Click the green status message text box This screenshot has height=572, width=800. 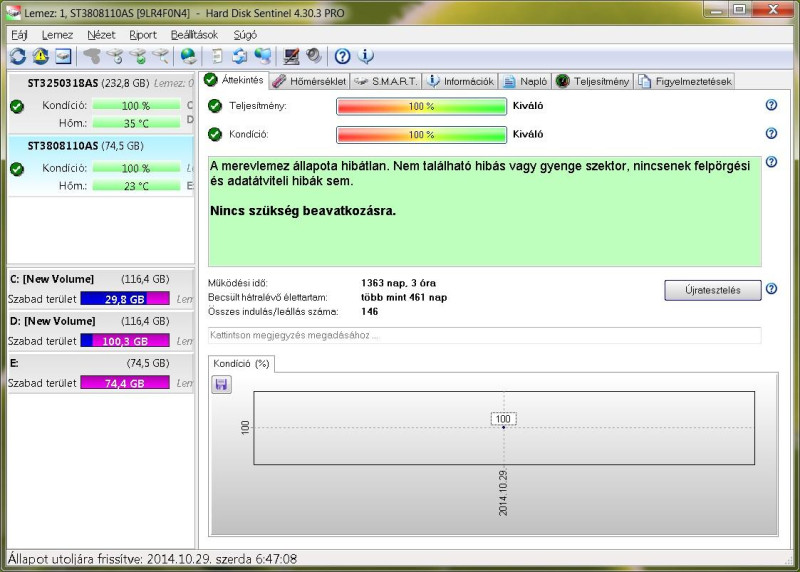(x=485, y=211)
